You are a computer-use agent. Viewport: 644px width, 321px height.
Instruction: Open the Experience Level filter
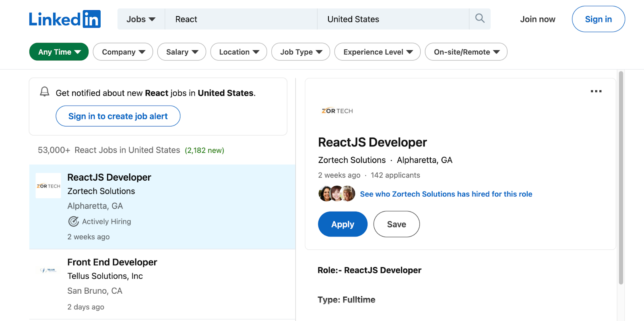pyautogui.click(x=378, y=52)
